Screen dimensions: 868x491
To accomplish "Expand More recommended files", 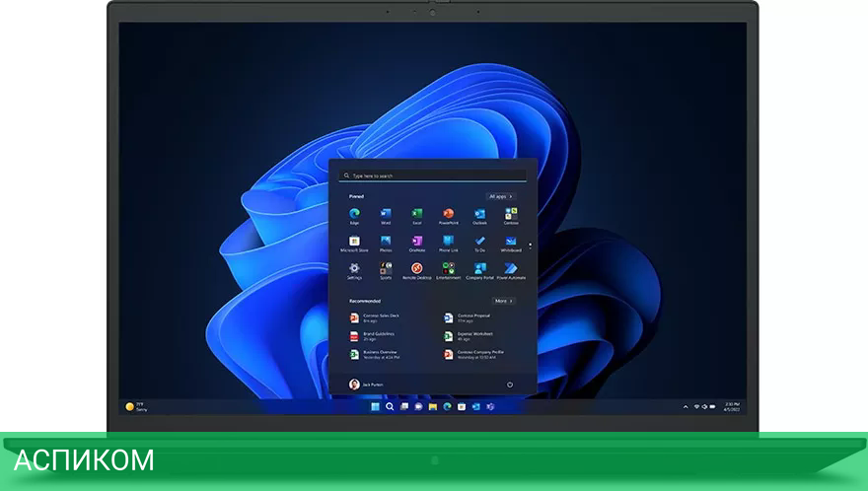I will (503, 301).
